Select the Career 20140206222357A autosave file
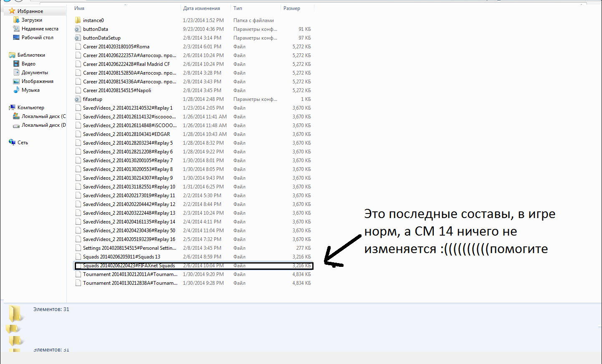The image size is (602, 364). pos(129,55)
